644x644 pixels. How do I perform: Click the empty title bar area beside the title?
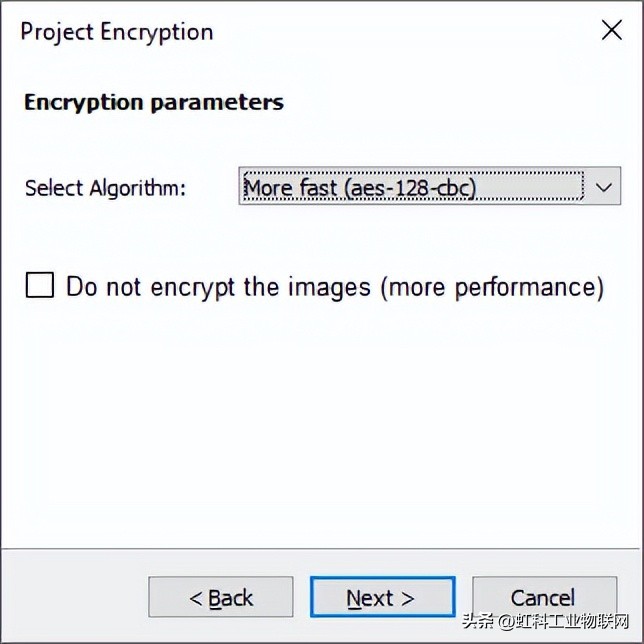click(400, 30)
